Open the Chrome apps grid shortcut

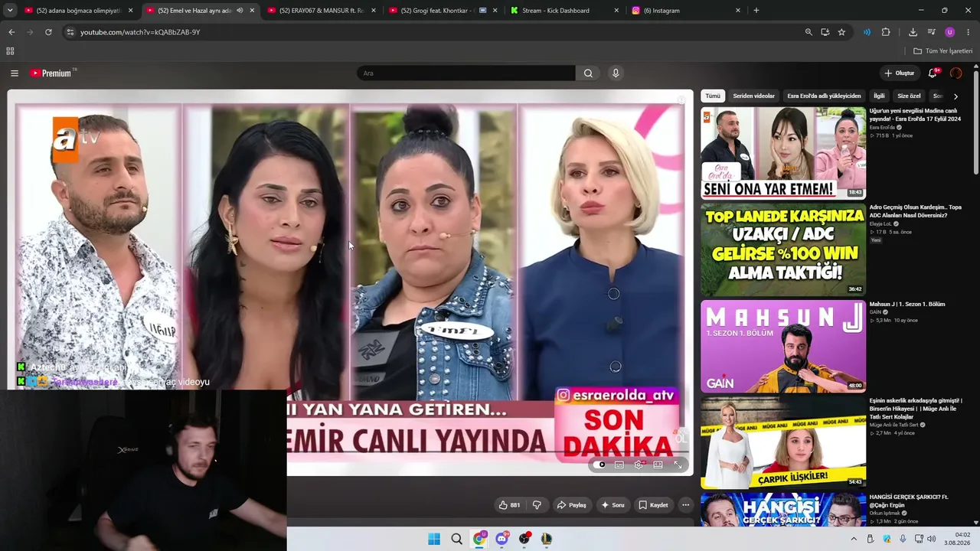point(10,51)
